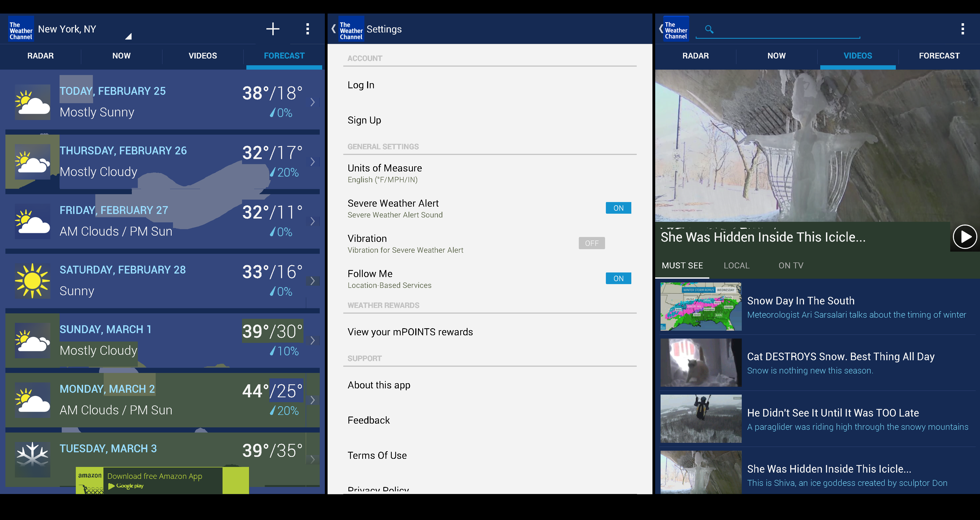Play the Icicle featured video
The width and height of the screenshot is (980, 520).
[x=965, y=237]
